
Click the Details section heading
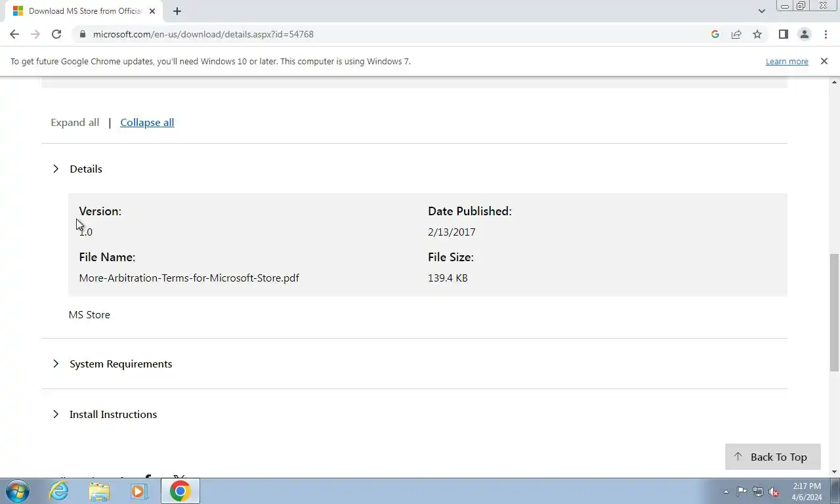(x=86, y=169)
